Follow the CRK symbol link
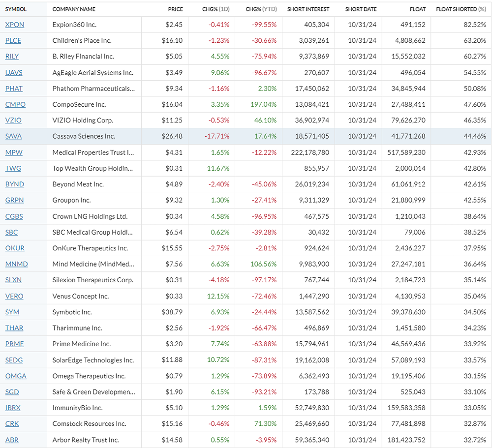Screen dimensions: 492x448 coord(12,423)
